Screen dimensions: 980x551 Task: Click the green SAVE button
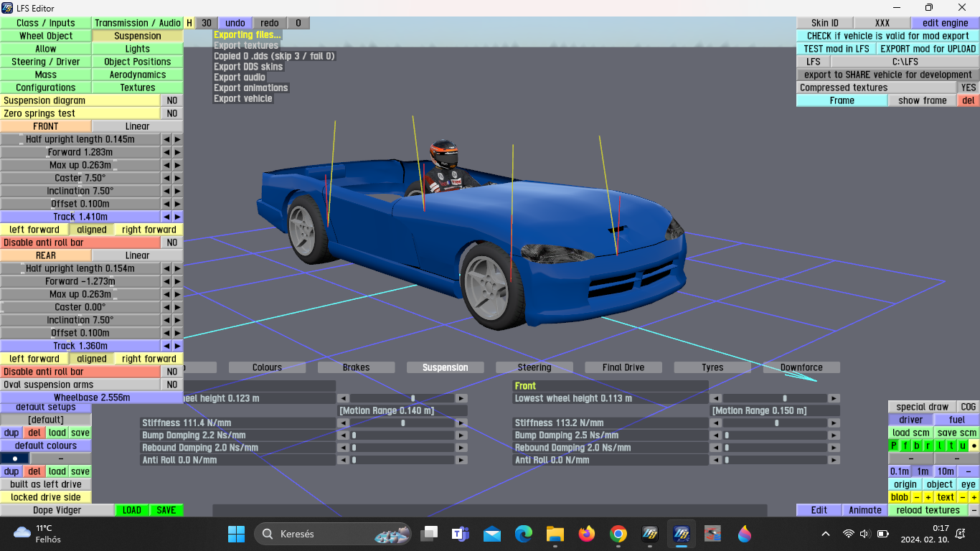tap(166, 510)
